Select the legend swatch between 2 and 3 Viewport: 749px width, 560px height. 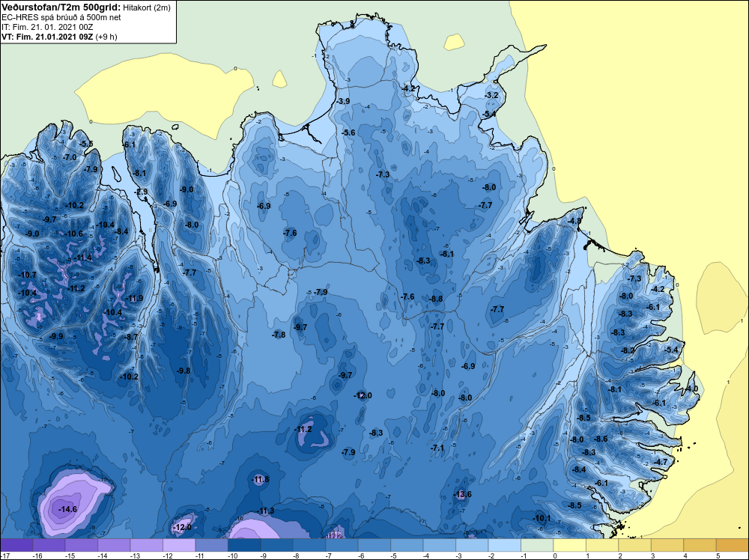click(x=634, y=545)
